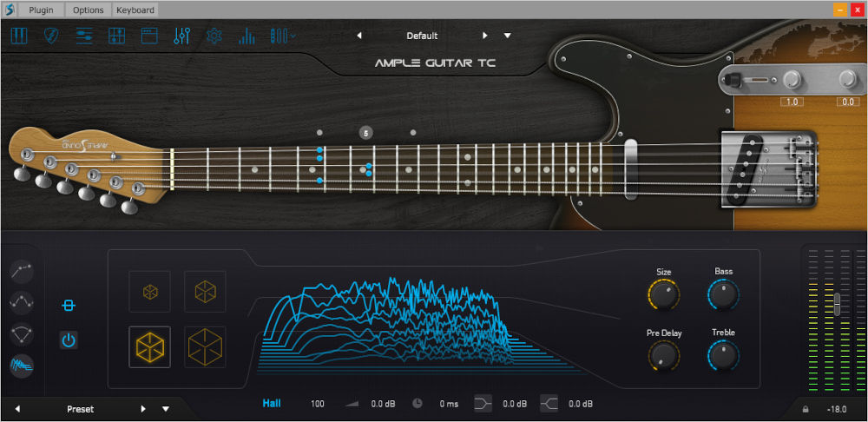Toggle the reverb power button

pyautogui.click(x=69, y=340)
